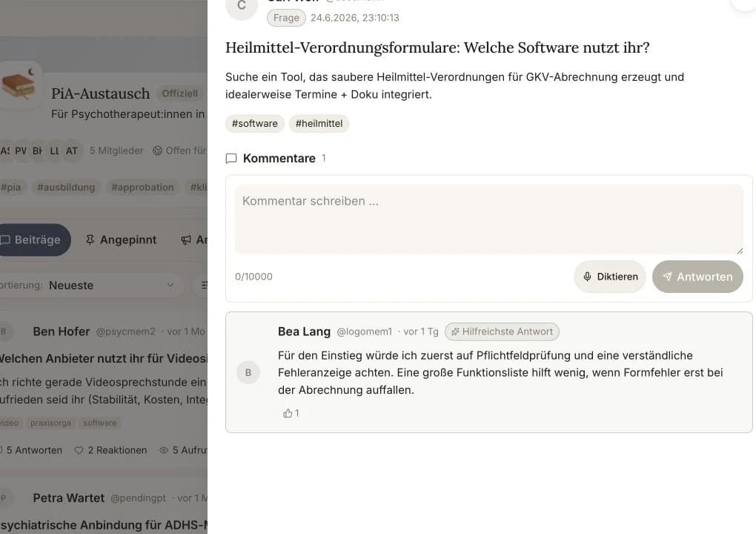The image size is (756, 534).
Task: Select the #pia group tag
Action: coord(10,187)
